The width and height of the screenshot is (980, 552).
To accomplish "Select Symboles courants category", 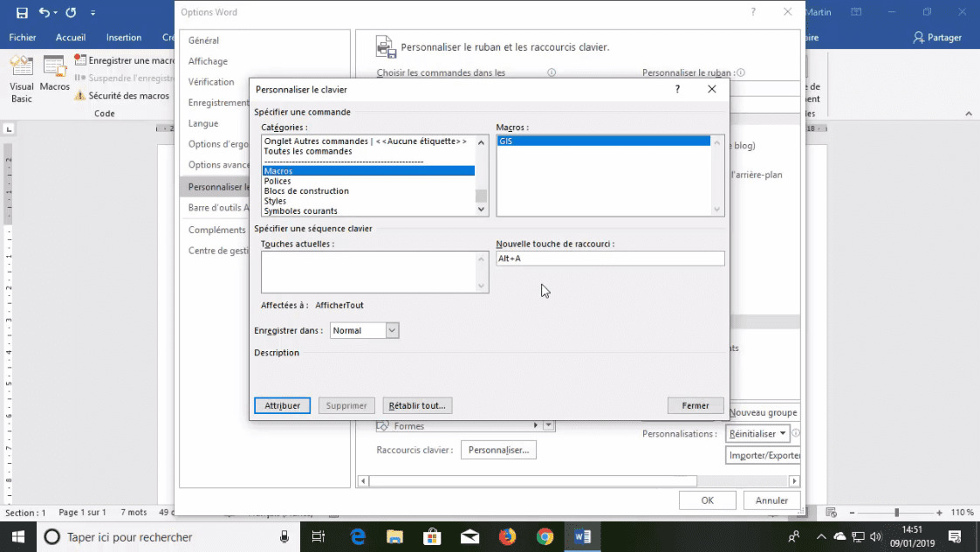I will pos(368,210).
